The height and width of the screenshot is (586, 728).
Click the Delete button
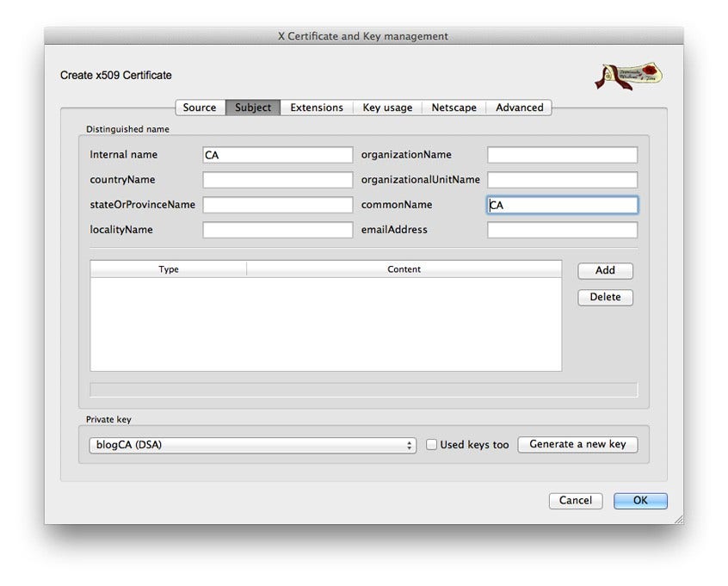(x=605, y=297)
